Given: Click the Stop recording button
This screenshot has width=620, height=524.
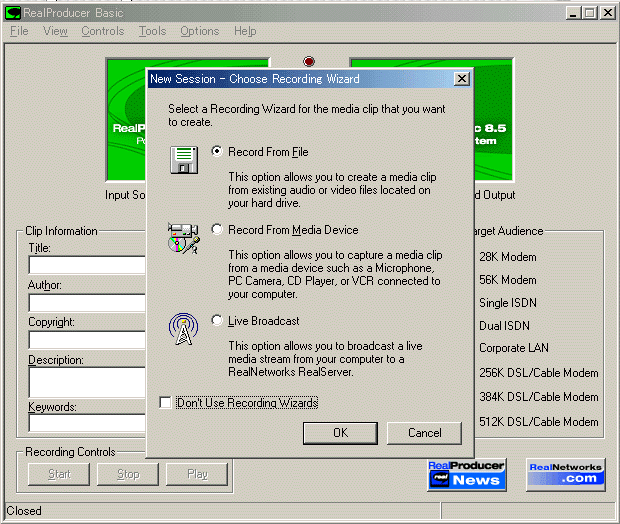Looking at the screenshot, I should 128,474.
